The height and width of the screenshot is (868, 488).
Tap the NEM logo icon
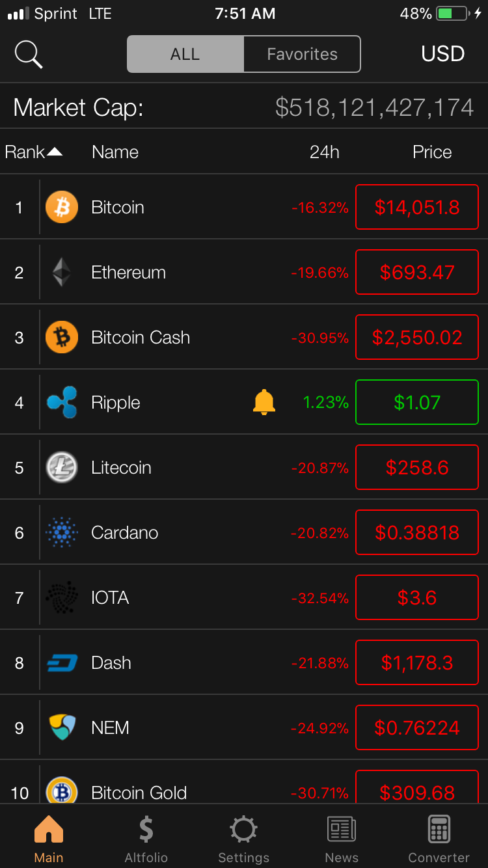[x=62, y=727]
